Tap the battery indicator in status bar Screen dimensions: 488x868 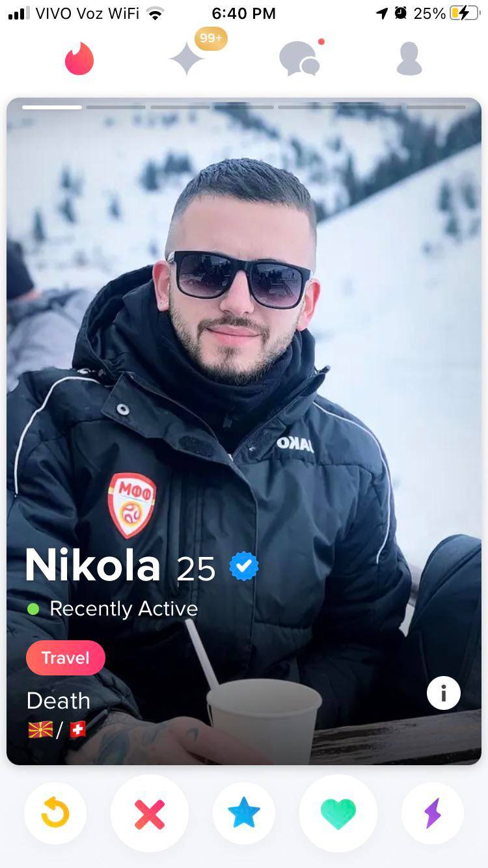point(464,13)
